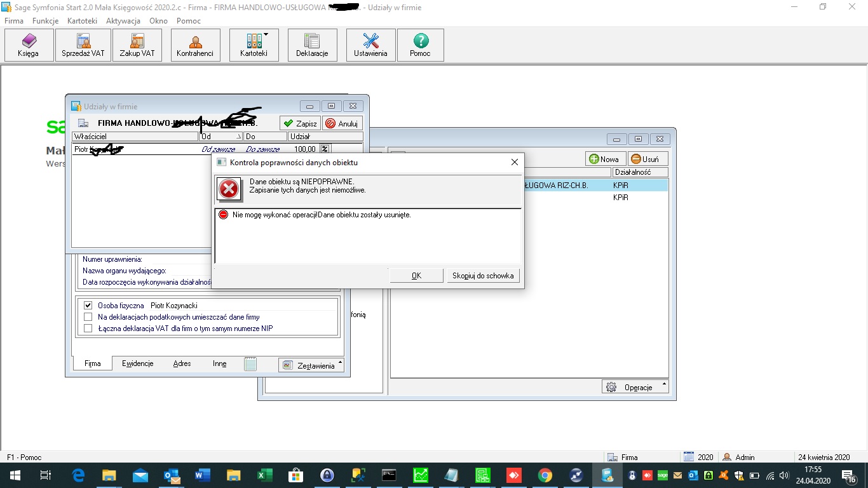Open Zakup VAT register

pyautogui.click(x=137, y=45)
